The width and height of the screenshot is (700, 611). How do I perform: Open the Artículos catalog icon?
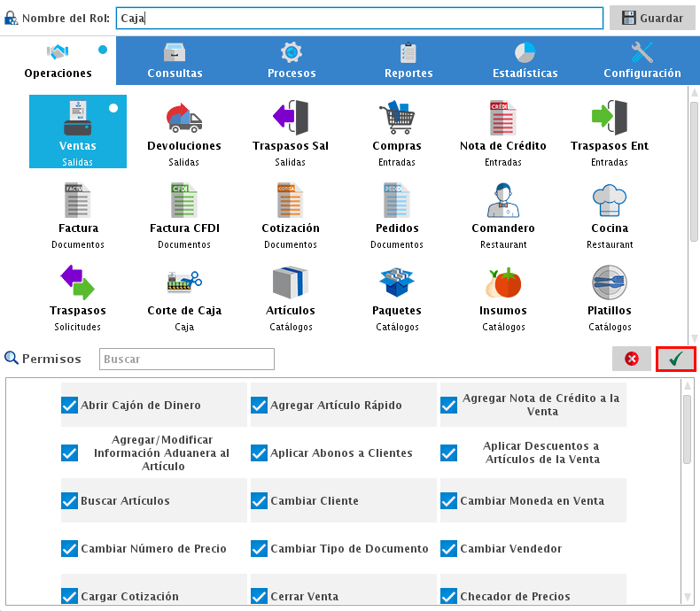point(291,282)
